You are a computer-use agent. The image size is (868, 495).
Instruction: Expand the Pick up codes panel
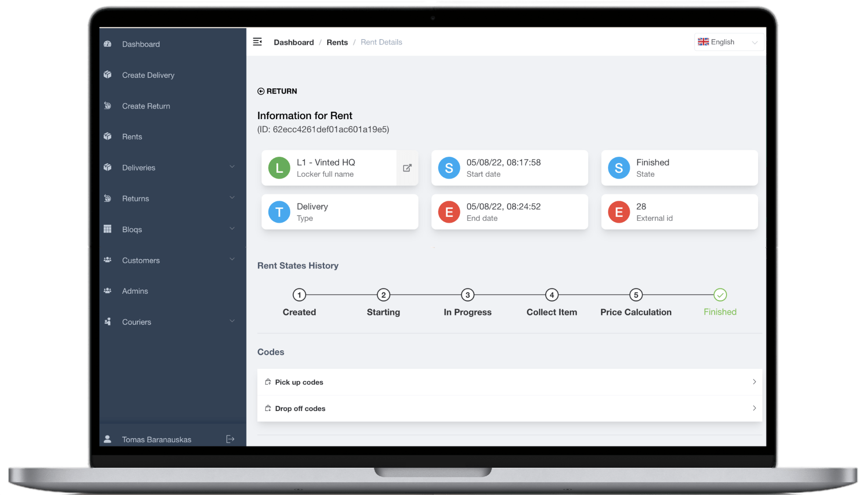(x=510, y=382)
